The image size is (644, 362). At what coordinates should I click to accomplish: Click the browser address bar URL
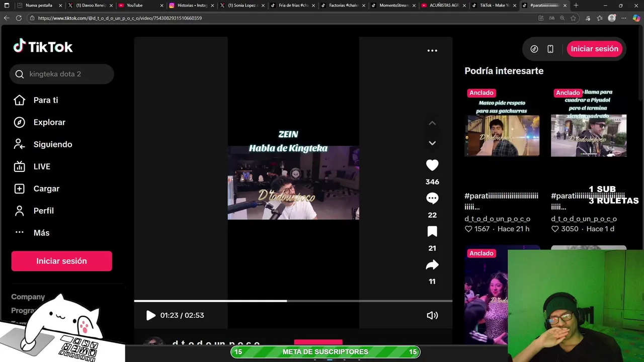(120, 18)
